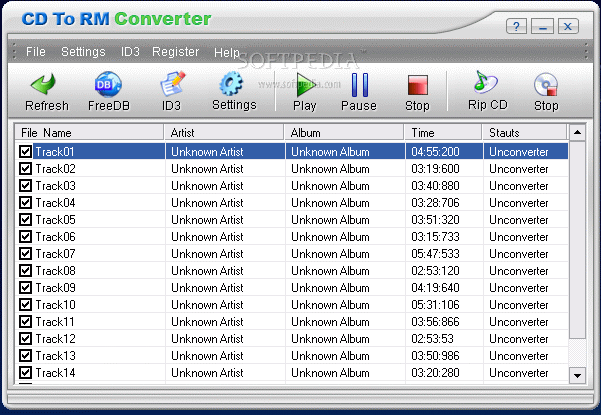Open the ID3 tag editor toolbar icon
Image resolution: width=601 pixels, height=415 pixels.
pyautogui.click(x=172, y=84)
